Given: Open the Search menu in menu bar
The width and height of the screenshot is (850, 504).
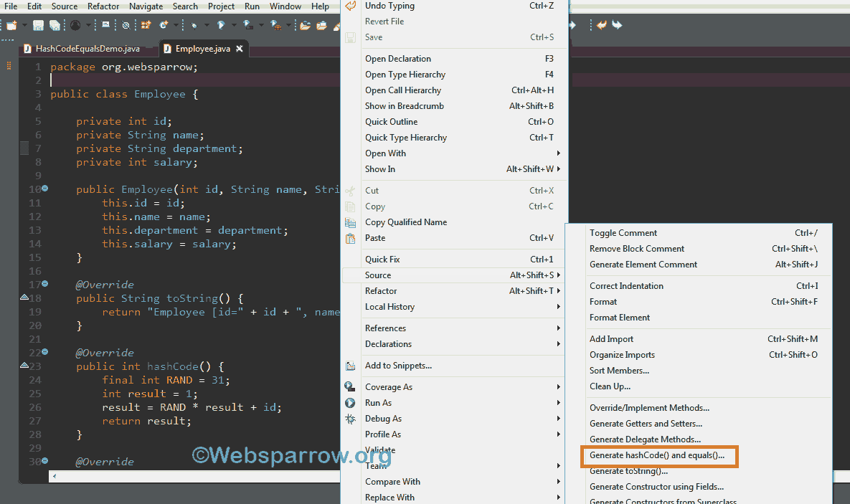Looking at the screenshot, I should pyautogui.click(x=185, y=6).
